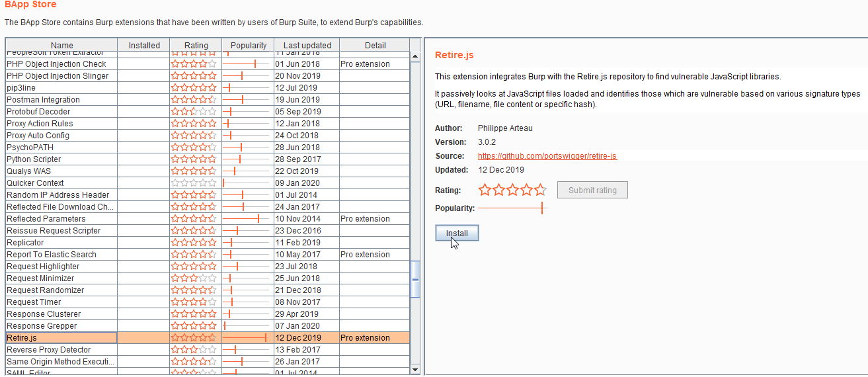Click the Retire.js title in the detail pane

tap(454, 55)
